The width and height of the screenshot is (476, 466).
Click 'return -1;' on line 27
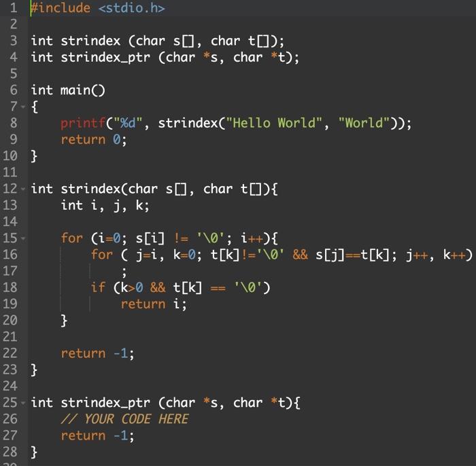coord(97,436)
